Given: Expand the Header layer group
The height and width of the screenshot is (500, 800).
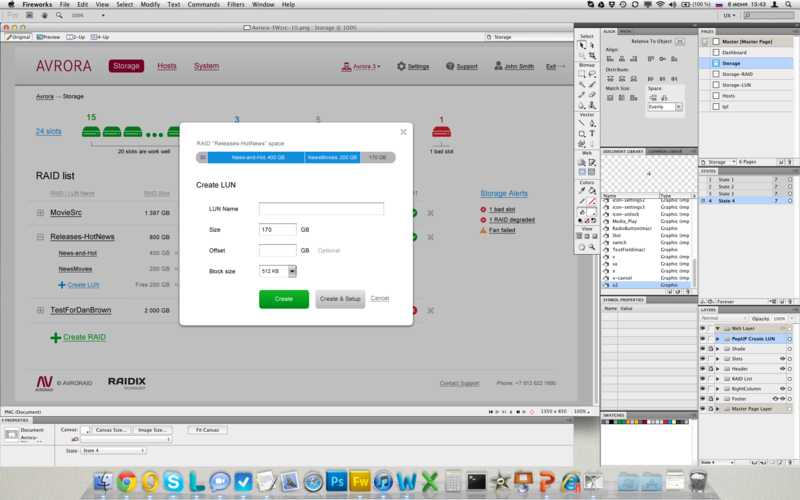Looking at the screenshot, I should (x=718, y=369).
